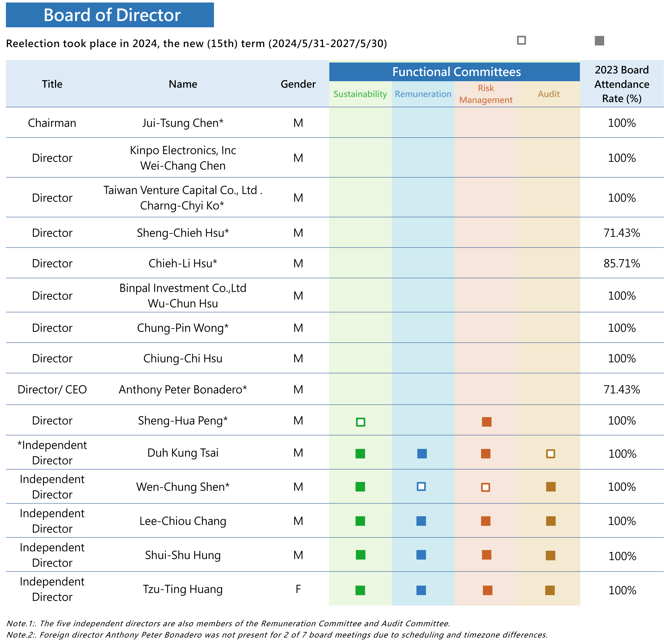Click the hollow gray legend square at top

click(x=521, y=40)
